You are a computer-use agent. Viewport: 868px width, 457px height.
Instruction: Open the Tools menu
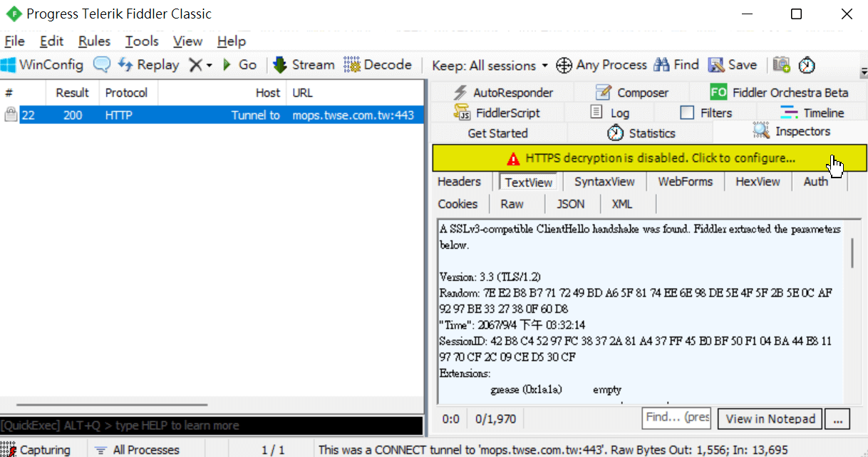pos(142,41)
